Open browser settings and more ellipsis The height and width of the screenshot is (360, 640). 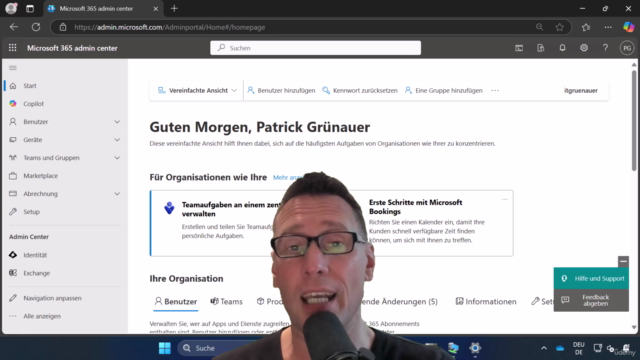tap(608, 27)
